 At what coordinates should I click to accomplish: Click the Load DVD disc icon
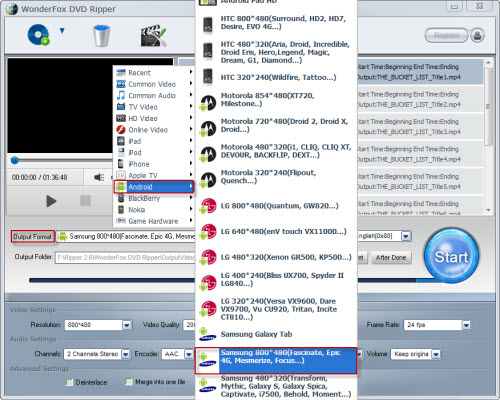[x=39, y=35]
